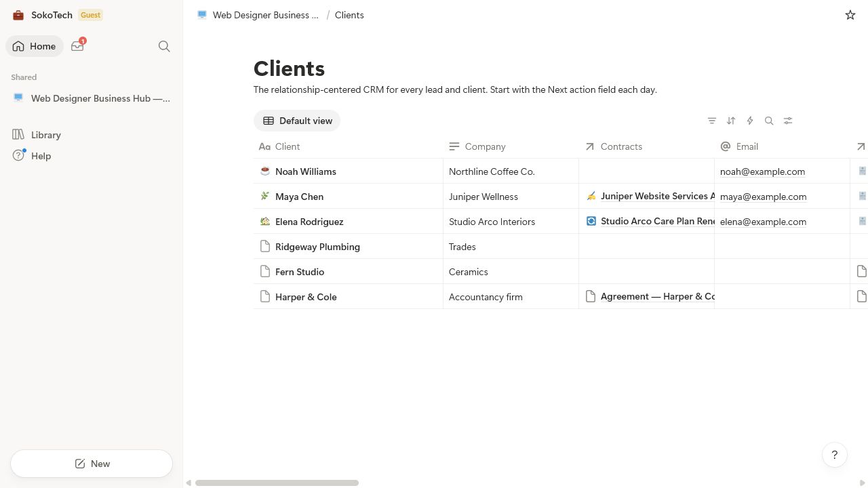Open the help question mark button
The height and width of the screenshot is (488, 868).
click(x=835, y=455)
